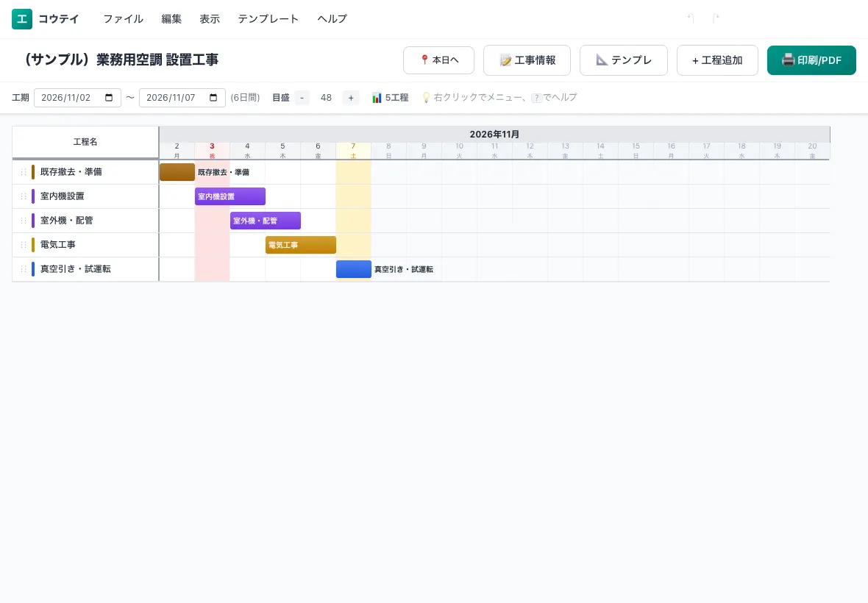Grab drag handle for 真空引き・試運転 row
The width and height of the screenshot is (868, 603).
pyautogui.click(x=24, y=269)
